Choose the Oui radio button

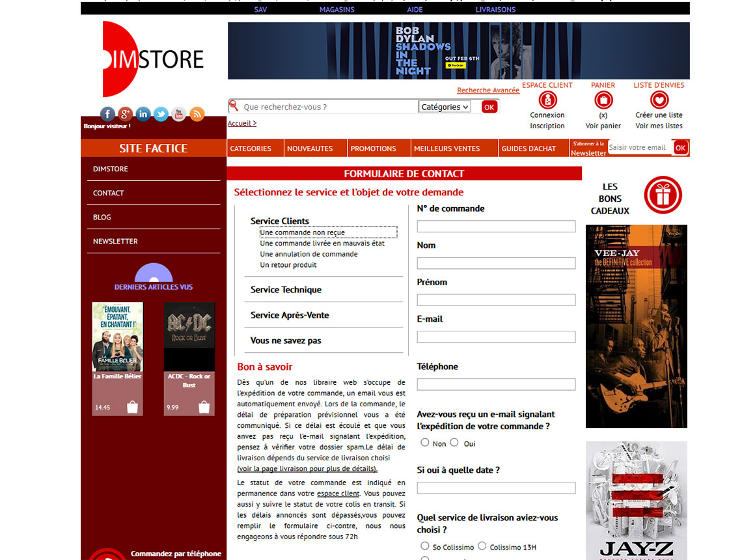454,443
